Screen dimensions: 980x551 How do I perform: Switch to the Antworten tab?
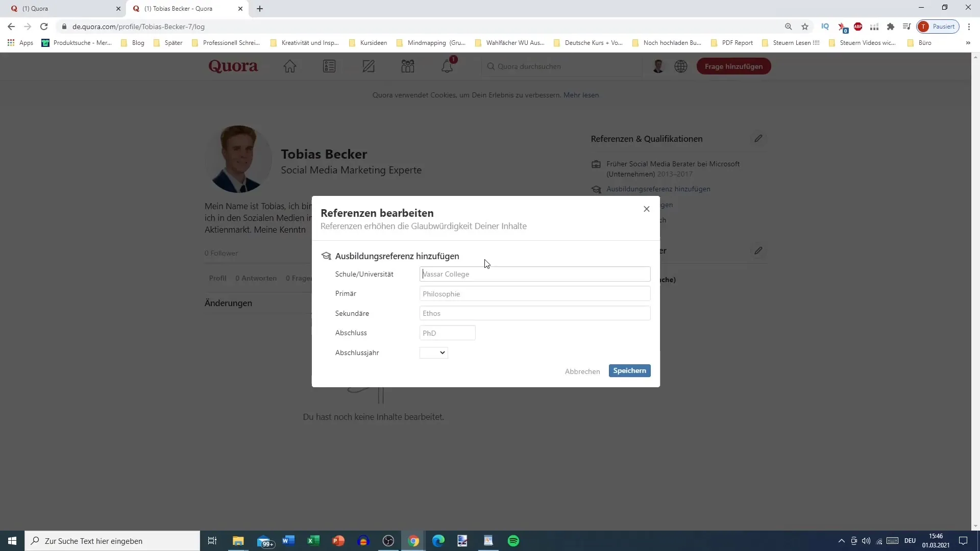tap(256, 278)
